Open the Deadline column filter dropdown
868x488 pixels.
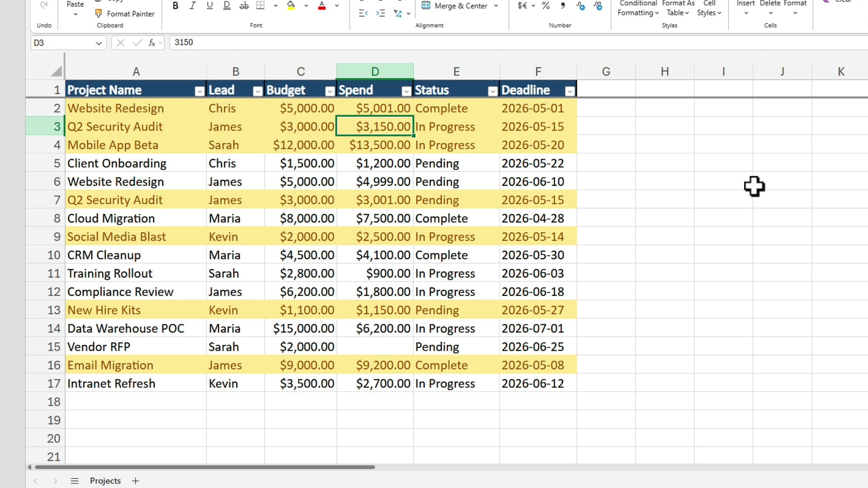[570, 91]
